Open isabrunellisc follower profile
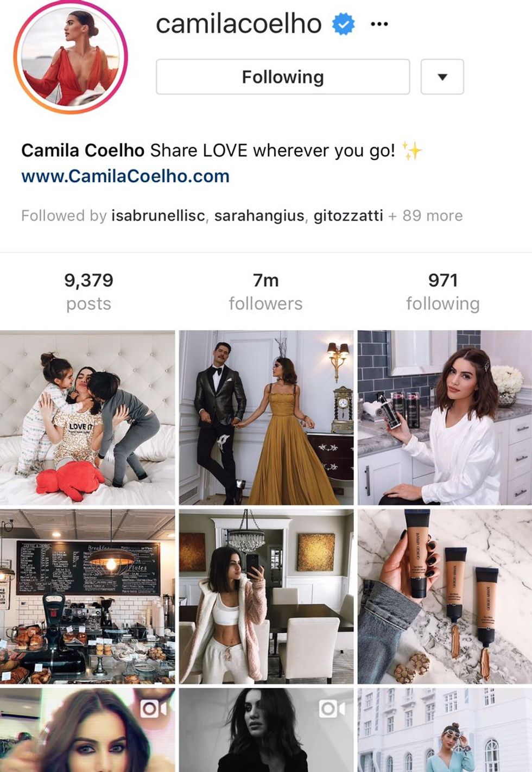Image resolution: width=532 pixels, height=772 pixels. tap(158, 216)
